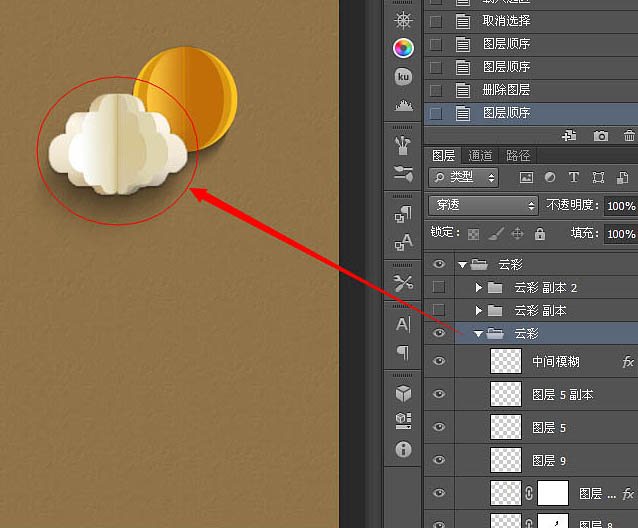
Task: Open the Info panel icon
Action: (403, 449)
